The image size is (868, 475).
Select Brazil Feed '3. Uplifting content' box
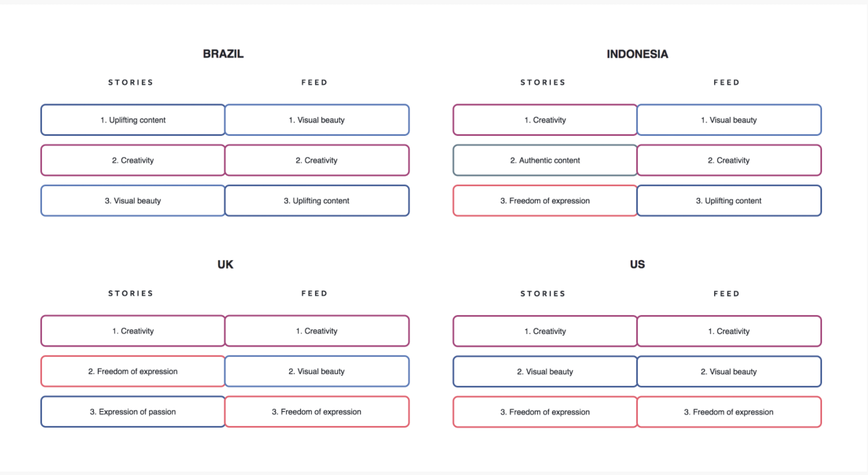(317, 200)
